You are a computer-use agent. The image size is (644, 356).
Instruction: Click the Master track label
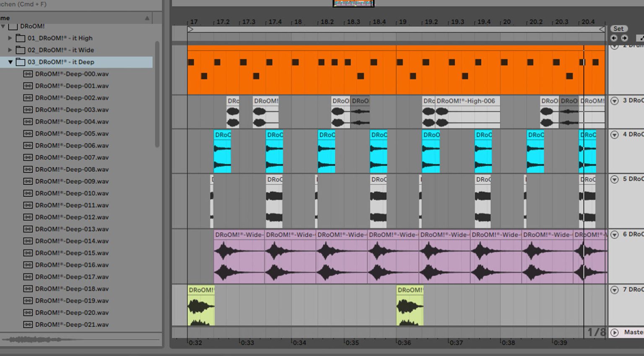(632, 332)
